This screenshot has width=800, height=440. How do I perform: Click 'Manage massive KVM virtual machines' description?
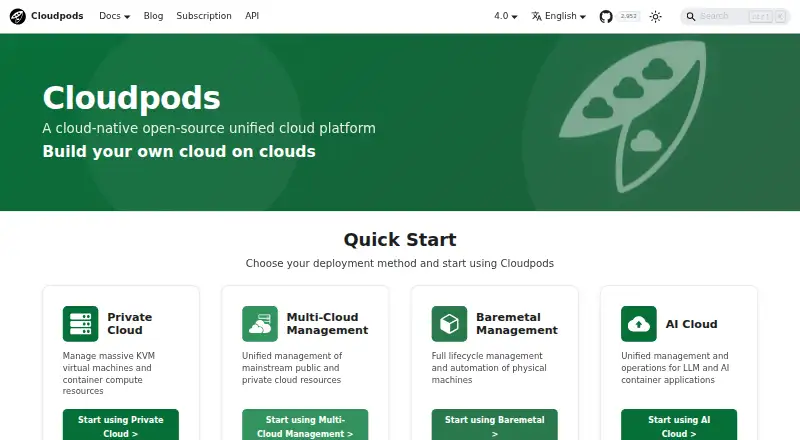point(109,374)
